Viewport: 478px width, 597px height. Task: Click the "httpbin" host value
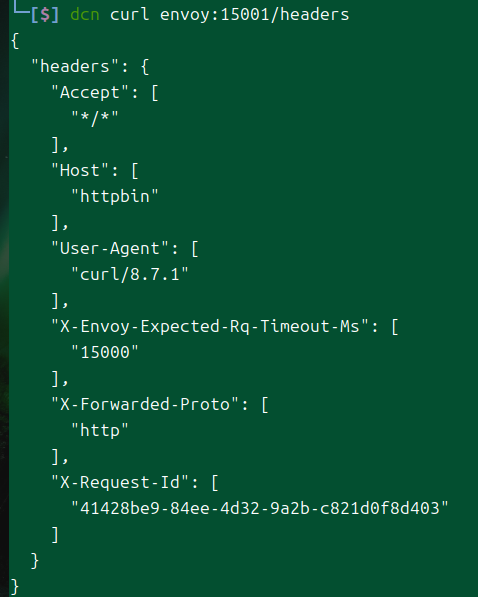click(115, 196)
